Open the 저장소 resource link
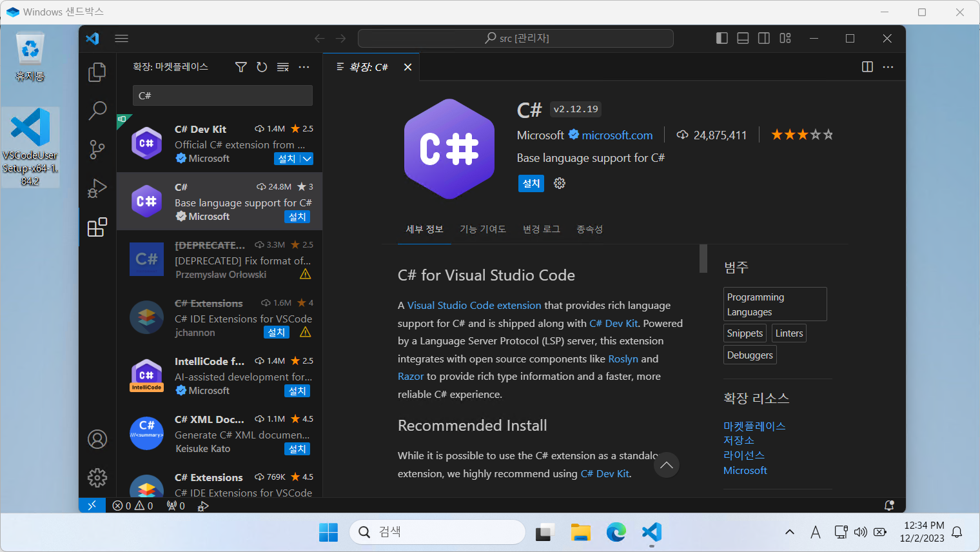Viewport: 980px width, 552px height. 739,440
